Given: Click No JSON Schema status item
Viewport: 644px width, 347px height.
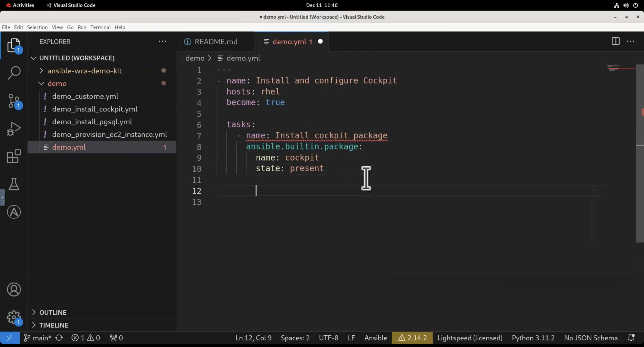Looking at the screenshot, I should [x=591, y=338].
